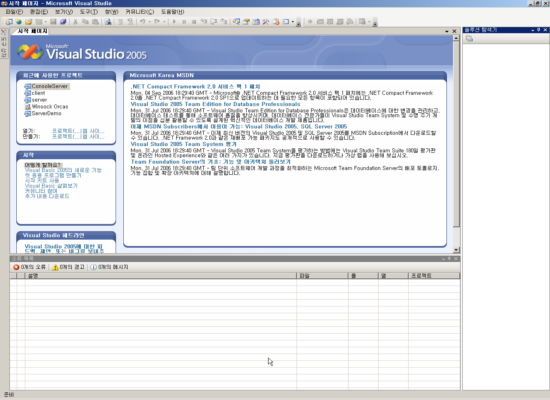Click the Save toolbar icon
The height and width of the screenshot is (400, 550).
pyautogui.click(x=53, y=22)
